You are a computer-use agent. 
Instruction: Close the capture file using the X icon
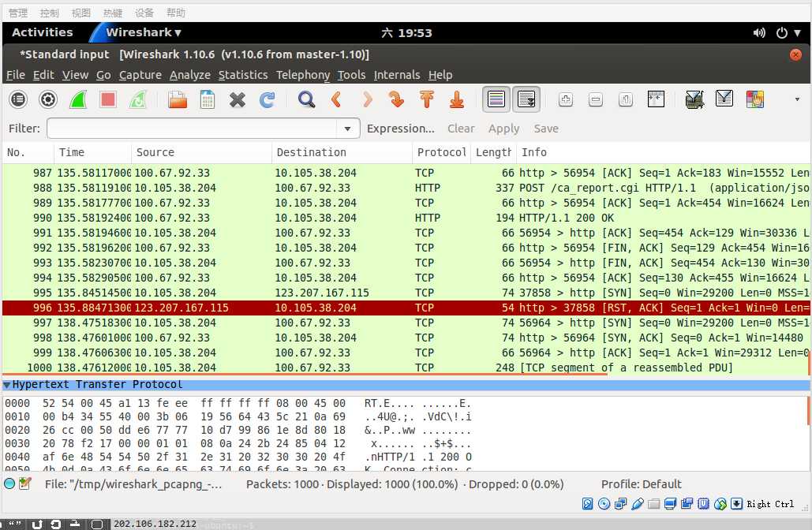click(x=238, y=99)
